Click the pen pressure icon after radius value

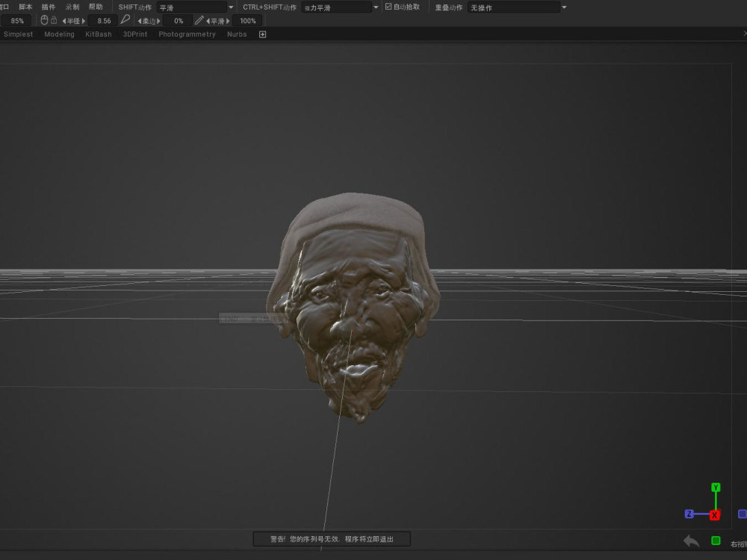125,19
